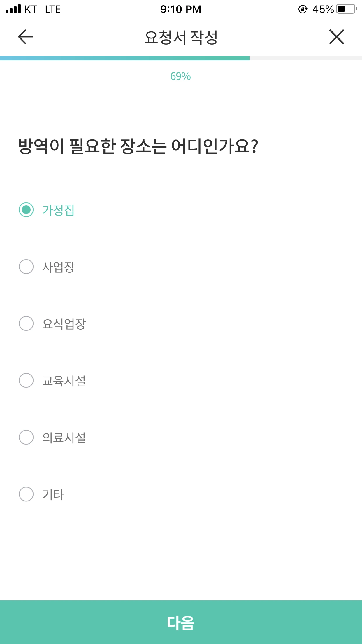
Task: Tap the cellular signal strength icon
Action: pyautogui.click(x=13, y=9)
